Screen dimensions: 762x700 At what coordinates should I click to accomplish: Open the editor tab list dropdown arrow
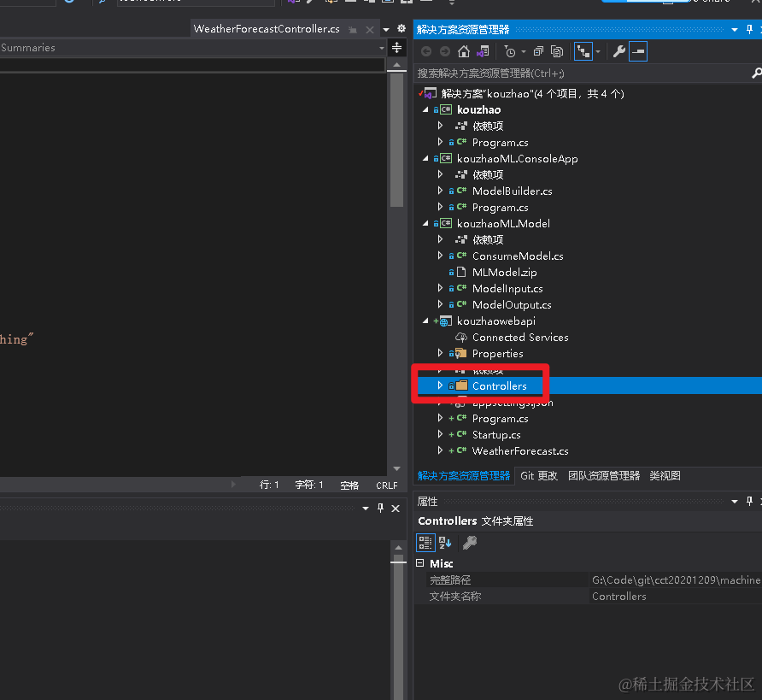tap(386, 30)
